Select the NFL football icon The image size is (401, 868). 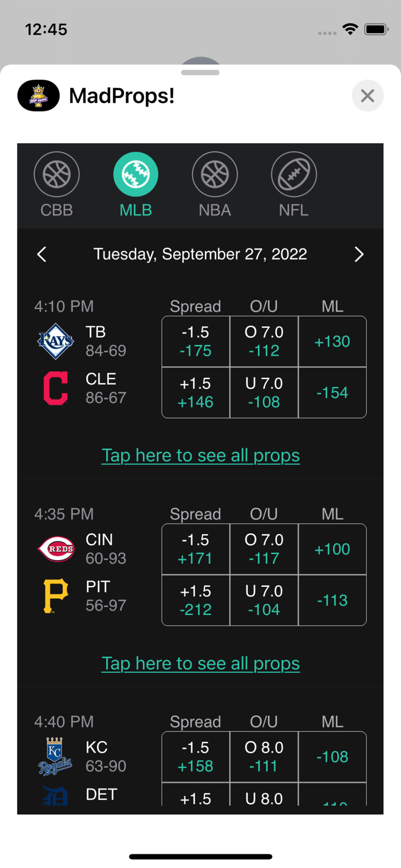pos(294,174)
